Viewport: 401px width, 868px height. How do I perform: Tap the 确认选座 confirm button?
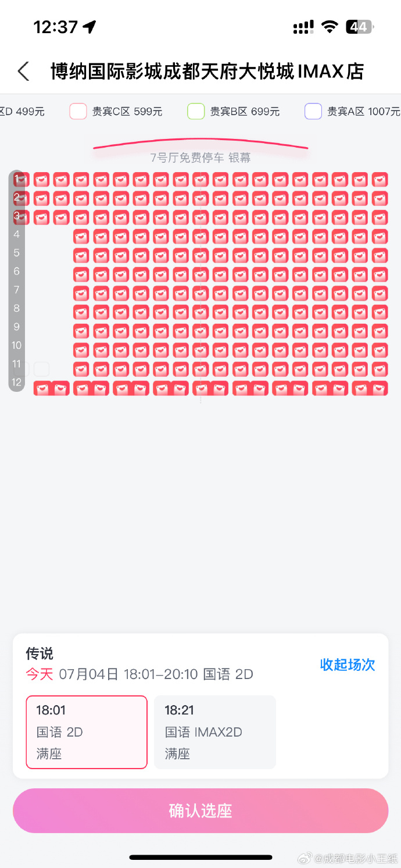point(201,810)
